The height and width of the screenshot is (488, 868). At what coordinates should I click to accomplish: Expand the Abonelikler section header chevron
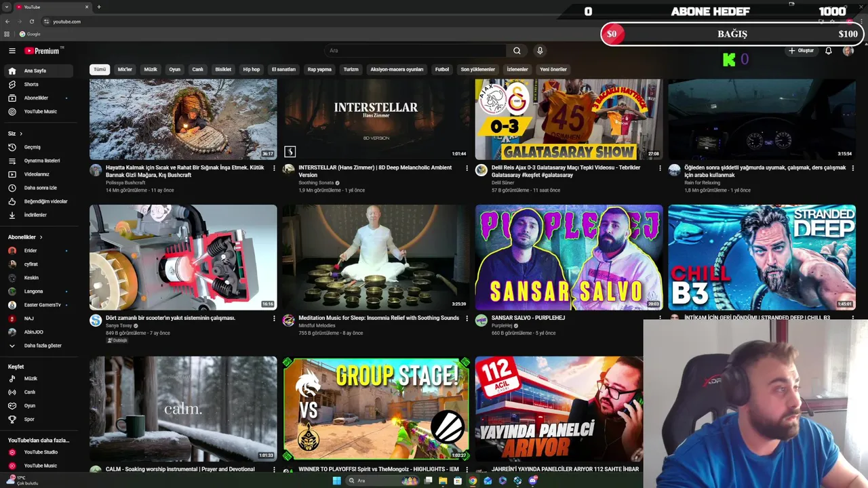(x=41, y=237)
